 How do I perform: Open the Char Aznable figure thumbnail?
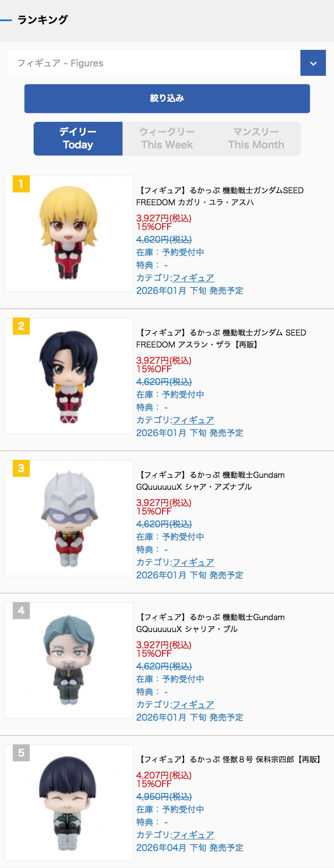tap(69, 518)
